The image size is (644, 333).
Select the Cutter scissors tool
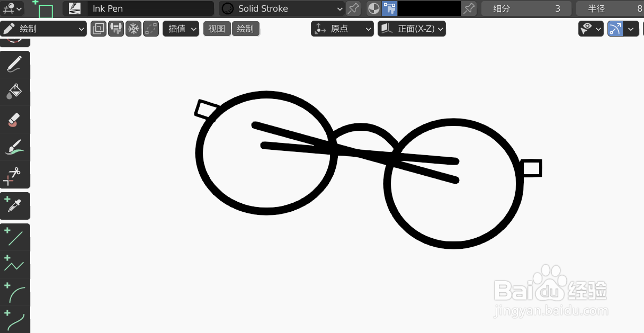click(x=15, y=174)
